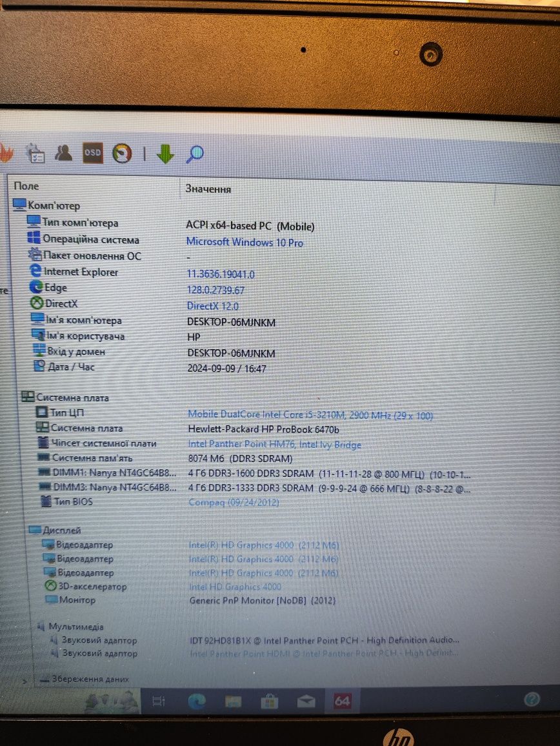Select the Тип ЦП row
Image resolution: width=560 pixels, height=746 pixels.
(60, 412)
